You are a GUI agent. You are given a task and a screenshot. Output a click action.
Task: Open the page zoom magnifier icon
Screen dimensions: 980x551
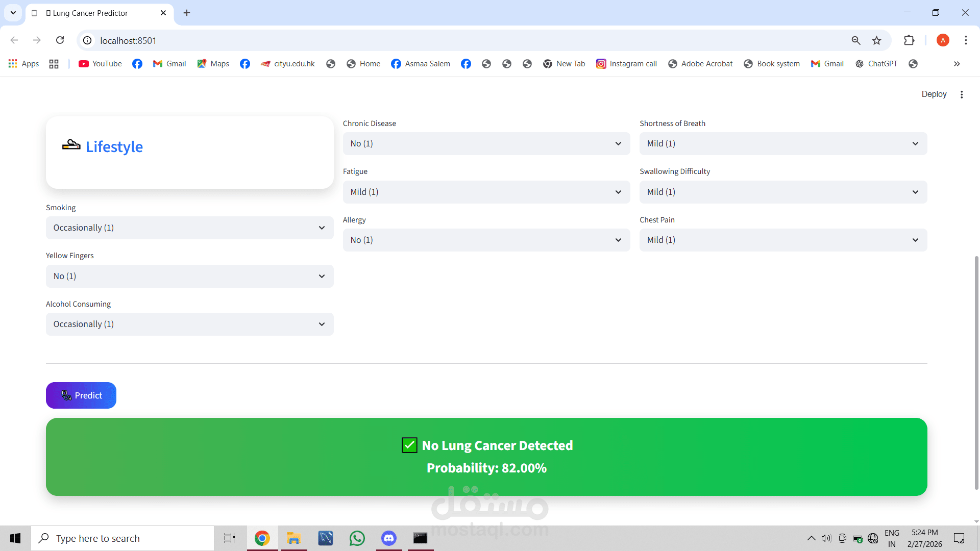pyautogui.click(x=856, y=40)
